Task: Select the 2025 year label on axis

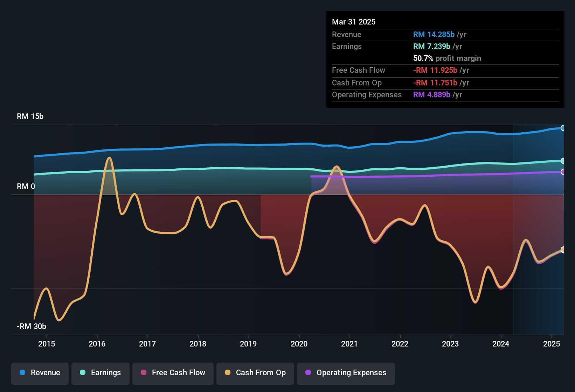Action: coord(552,344)
